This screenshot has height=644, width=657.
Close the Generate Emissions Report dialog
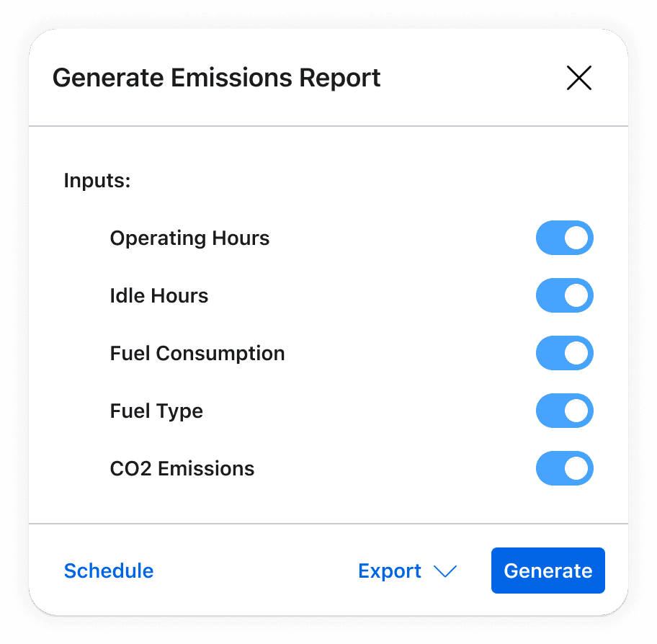[x=578, y=78]
